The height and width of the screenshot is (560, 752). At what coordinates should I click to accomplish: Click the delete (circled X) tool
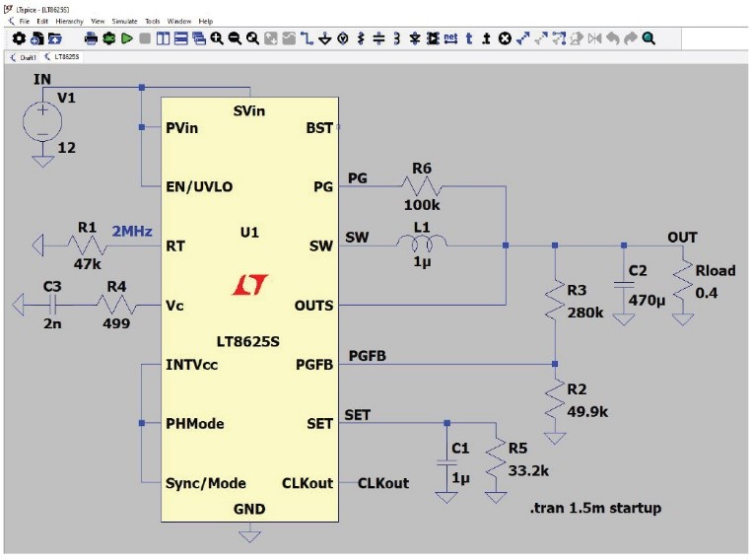pyautogui.click(x=505, y=38)
